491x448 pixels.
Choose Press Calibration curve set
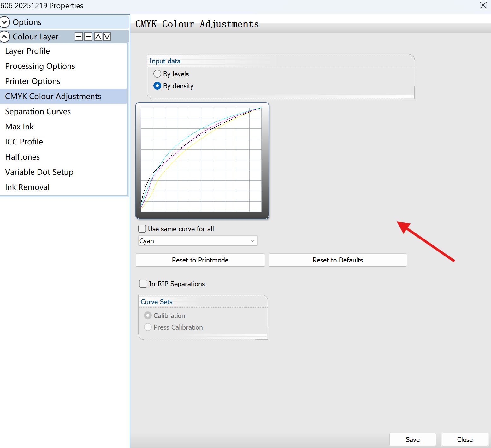click(x=148, y=327)
